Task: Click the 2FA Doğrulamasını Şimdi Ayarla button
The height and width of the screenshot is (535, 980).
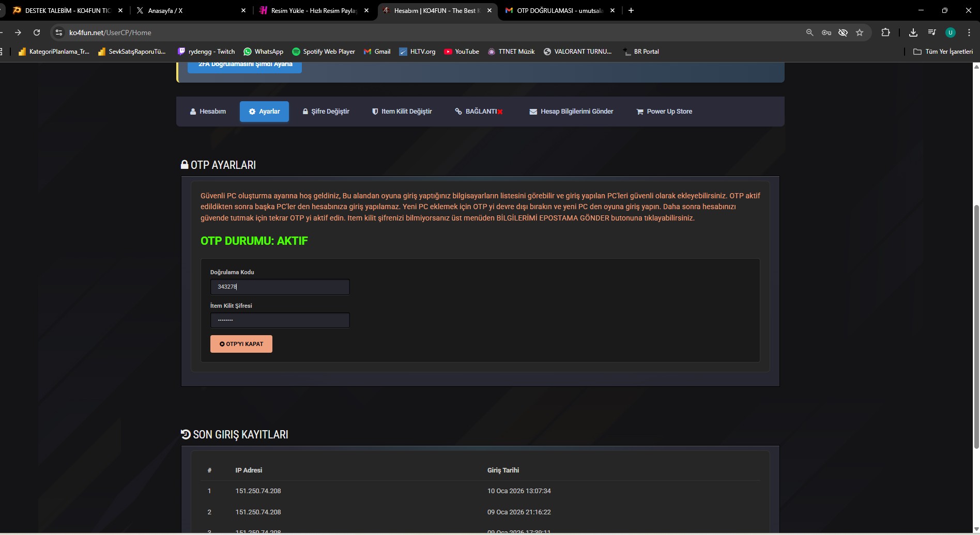Action: [x=244, y=66]
